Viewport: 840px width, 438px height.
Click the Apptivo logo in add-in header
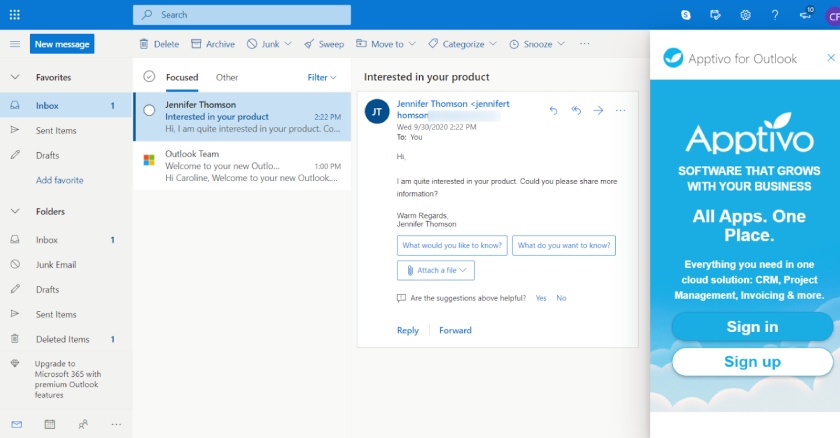click(x=673, y=58)
